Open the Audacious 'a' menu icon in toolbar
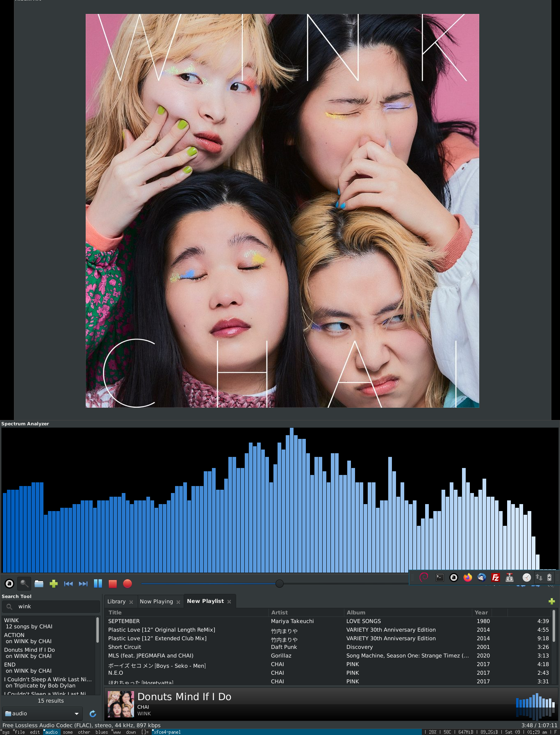 [x=9, y=583]
